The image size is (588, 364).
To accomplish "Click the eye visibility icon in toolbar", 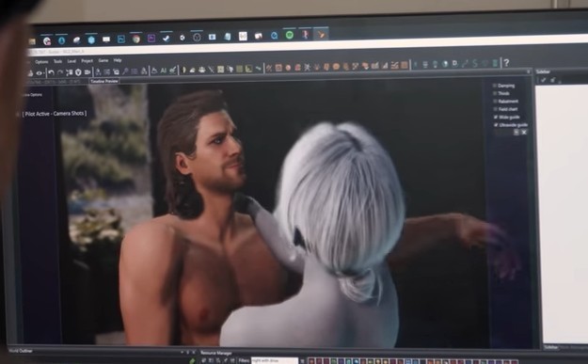I will [40, 72].
